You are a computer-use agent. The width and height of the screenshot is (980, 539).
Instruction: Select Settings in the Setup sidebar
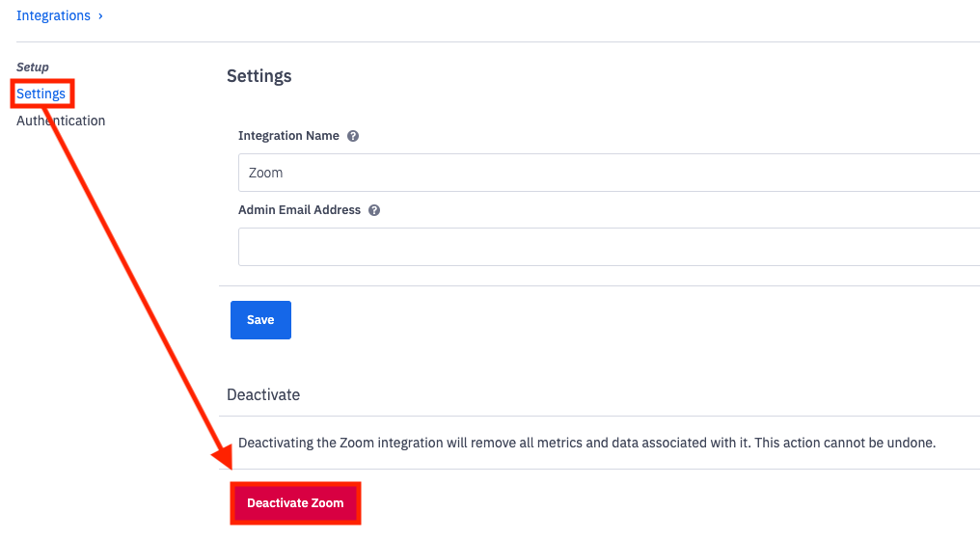[41, 94]
